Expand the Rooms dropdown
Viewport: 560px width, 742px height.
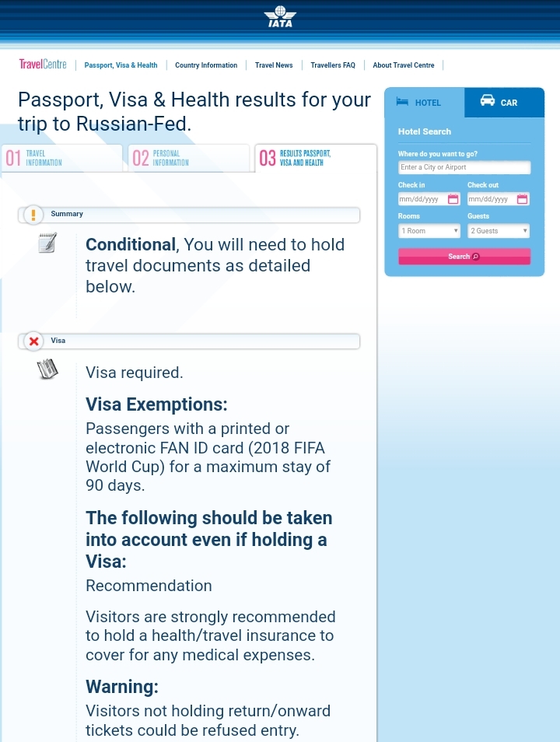point(429,231)
